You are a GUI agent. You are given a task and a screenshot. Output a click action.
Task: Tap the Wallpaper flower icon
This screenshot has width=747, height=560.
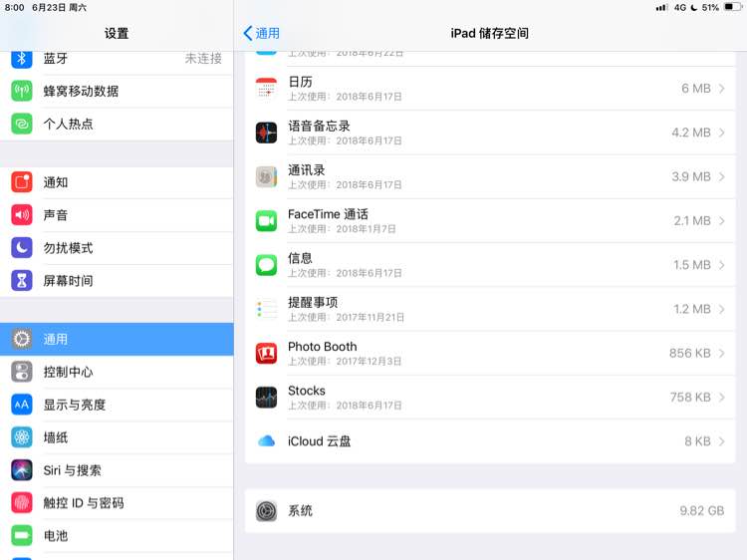tap(22, 437)
